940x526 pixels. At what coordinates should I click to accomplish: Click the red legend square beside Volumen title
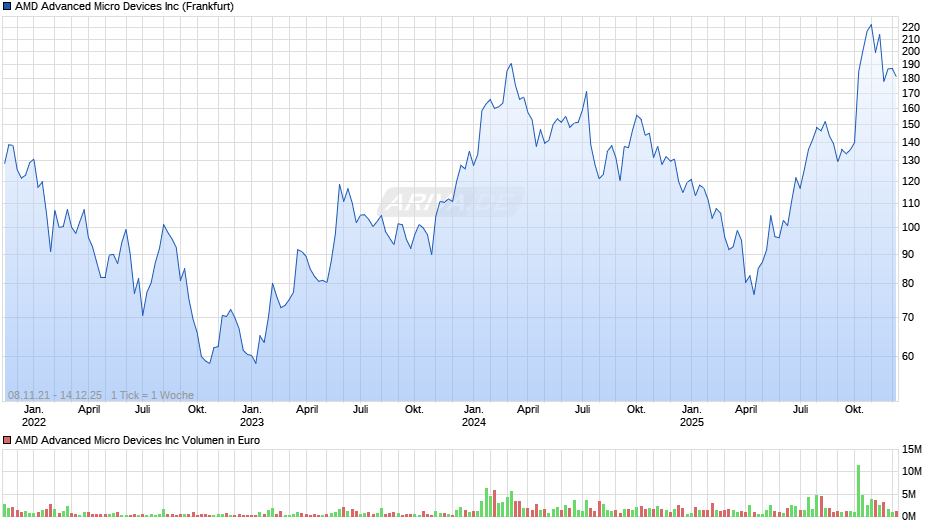(x=7, y=440)
